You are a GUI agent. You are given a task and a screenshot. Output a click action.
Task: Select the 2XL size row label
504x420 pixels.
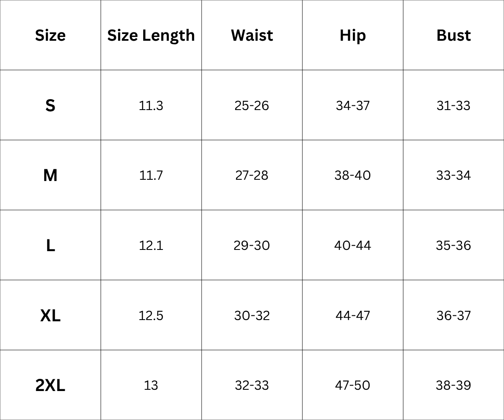[50, 385]
